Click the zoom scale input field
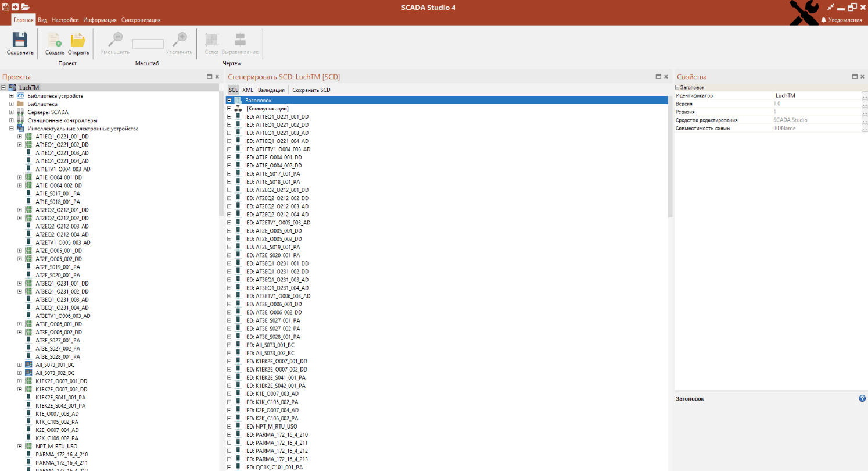Image resolution: width=868 pixels, height=471 pixels. [148, 44]
